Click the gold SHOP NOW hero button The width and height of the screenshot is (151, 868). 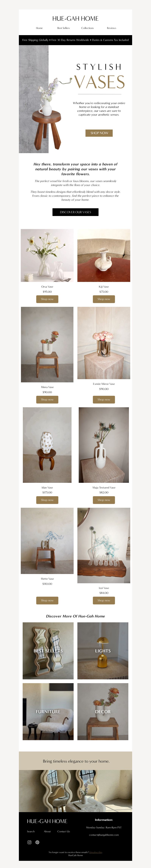coord(99,133)
